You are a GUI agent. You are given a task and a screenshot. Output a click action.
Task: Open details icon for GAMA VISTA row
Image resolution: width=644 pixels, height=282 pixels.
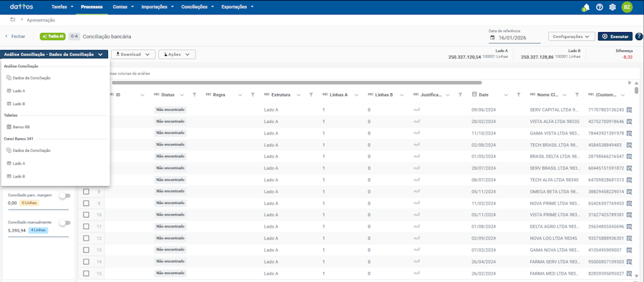pos(629,133)
